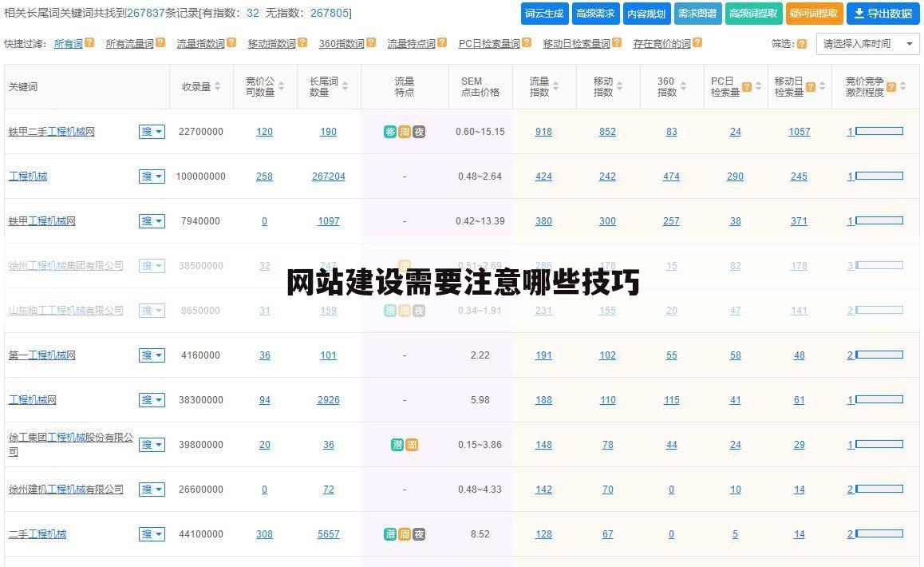Click help icon in 移动日检索量 column header
This screenshot has width=924, height=567.
tap(811, 87)
